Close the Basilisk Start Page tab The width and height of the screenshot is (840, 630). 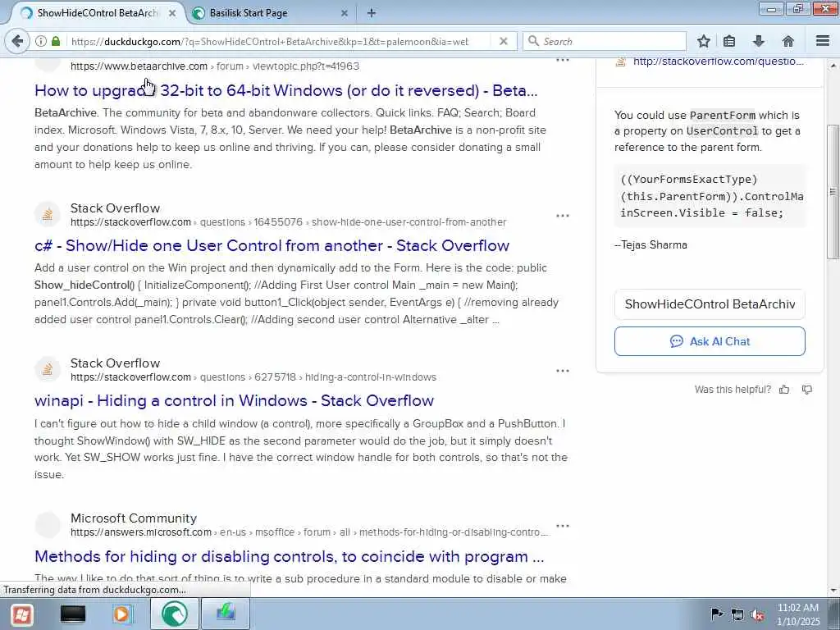tap(345, 13)
